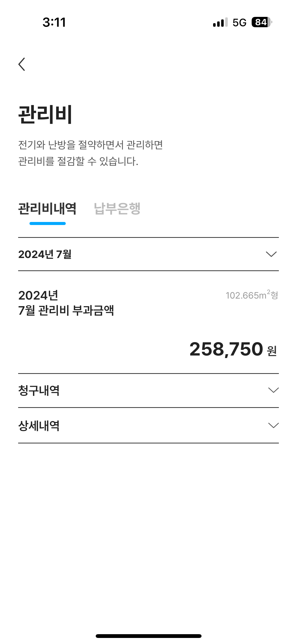The image size is (297, 644).
Task: Tap the 102.665m²형 area label
Action: pyautogui.click(x=252, y=295)
